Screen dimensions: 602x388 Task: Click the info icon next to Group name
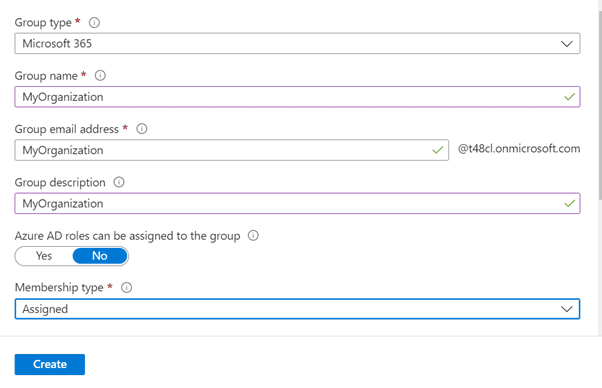pos(100,76)
